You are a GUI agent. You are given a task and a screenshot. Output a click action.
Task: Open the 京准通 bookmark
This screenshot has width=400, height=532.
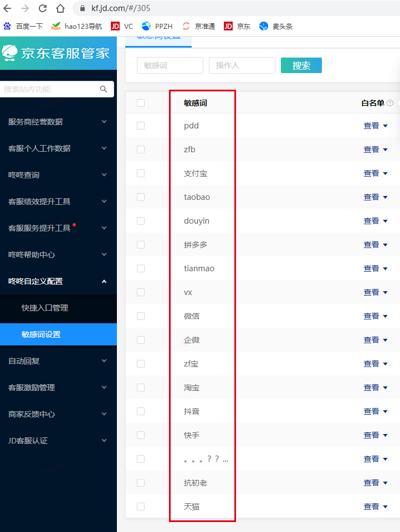pyautogui.click(x=199, y=26)
